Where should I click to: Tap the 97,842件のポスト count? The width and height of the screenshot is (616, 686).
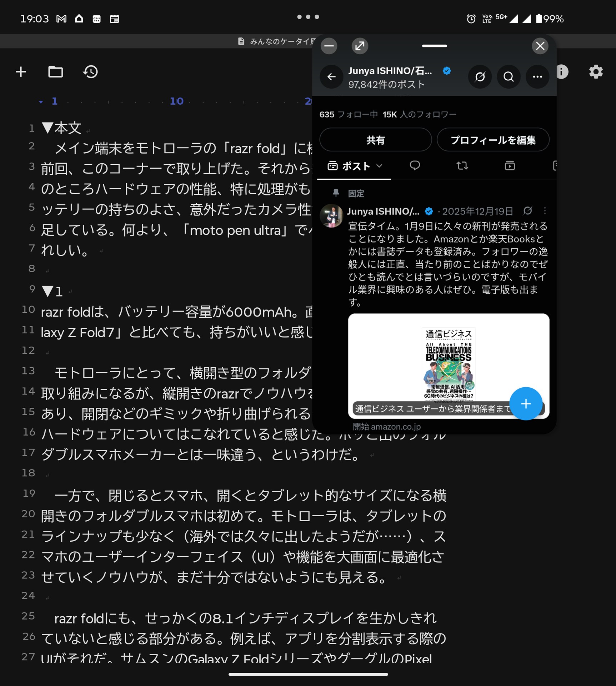coord(387,84)
